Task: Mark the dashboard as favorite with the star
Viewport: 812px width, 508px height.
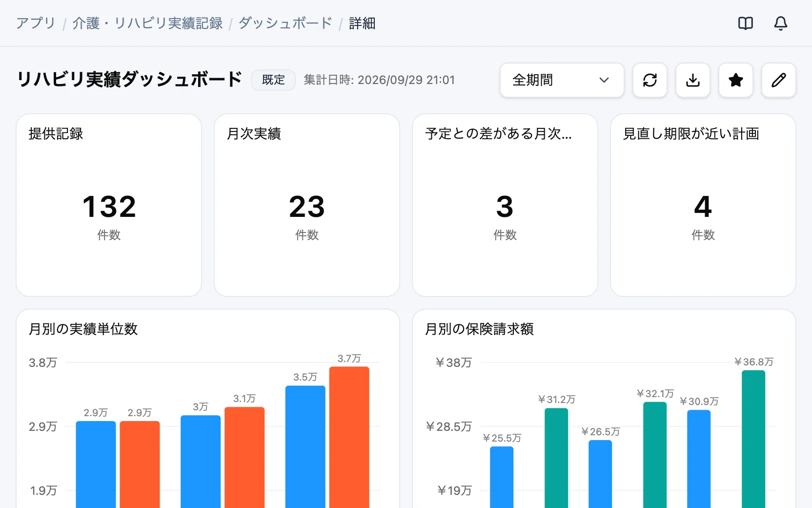Action: [735, 80]
